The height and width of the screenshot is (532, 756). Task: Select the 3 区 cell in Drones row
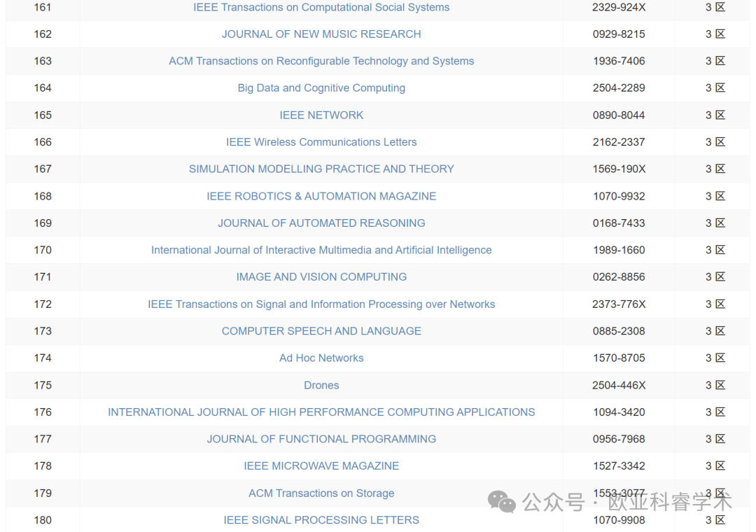715,386
